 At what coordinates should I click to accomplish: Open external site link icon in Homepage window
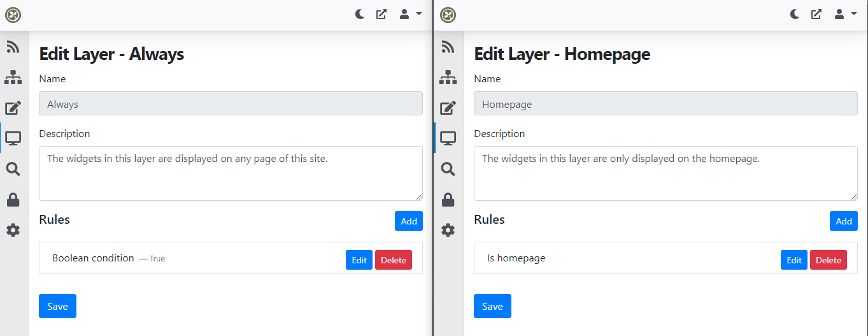click(x=816, y=14)
